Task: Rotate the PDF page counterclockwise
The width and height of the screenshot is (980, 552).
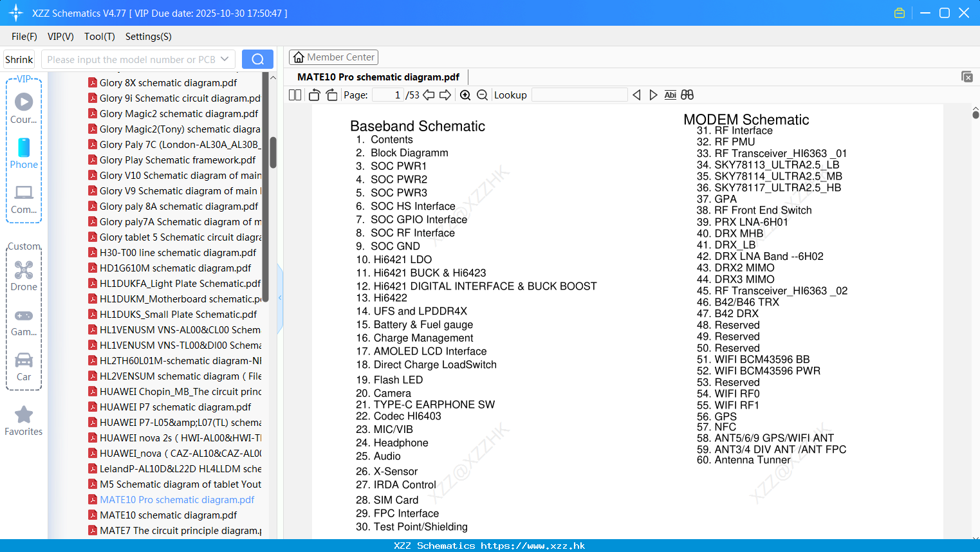Action: (x=314, y=95)
